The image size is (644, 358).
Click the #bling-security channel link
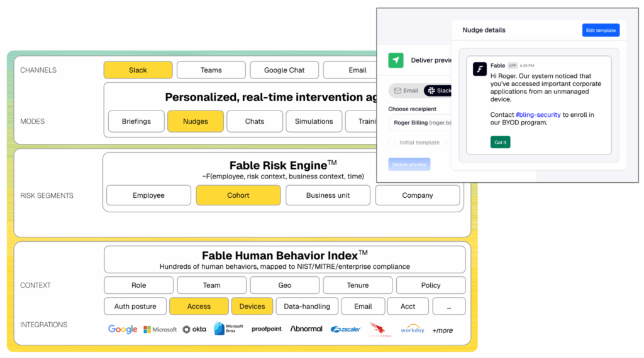click(538, 115)
